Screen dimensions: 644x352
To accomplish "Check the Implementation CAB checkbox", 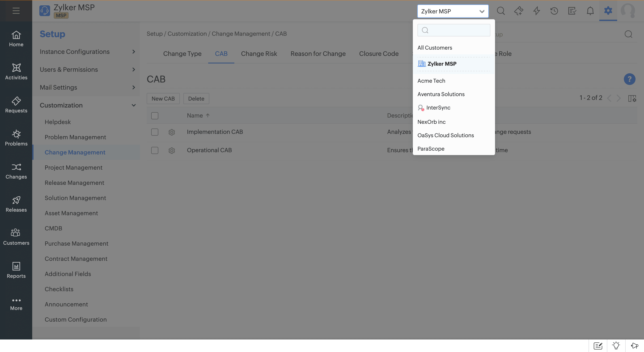I will pyautogui.click(x=155, y=132).
